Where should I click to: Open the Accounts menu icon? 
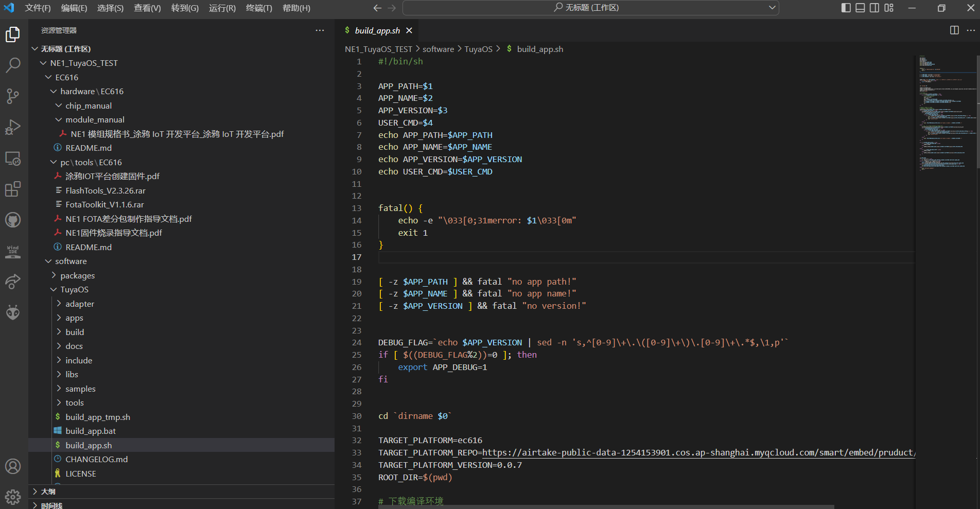[x=13, y=466]
